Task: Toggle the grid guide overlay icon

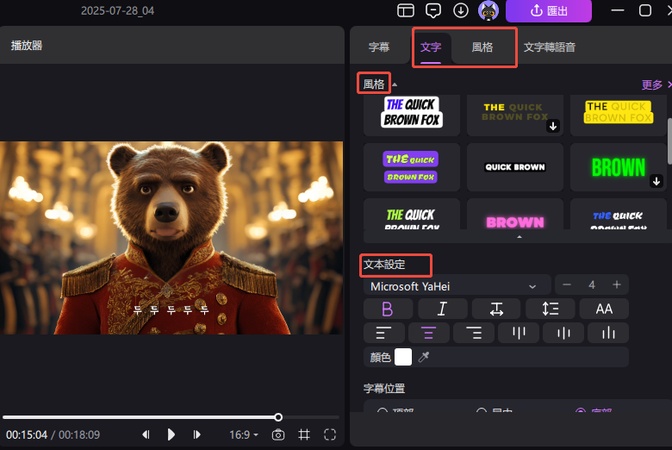Action: 304,435
